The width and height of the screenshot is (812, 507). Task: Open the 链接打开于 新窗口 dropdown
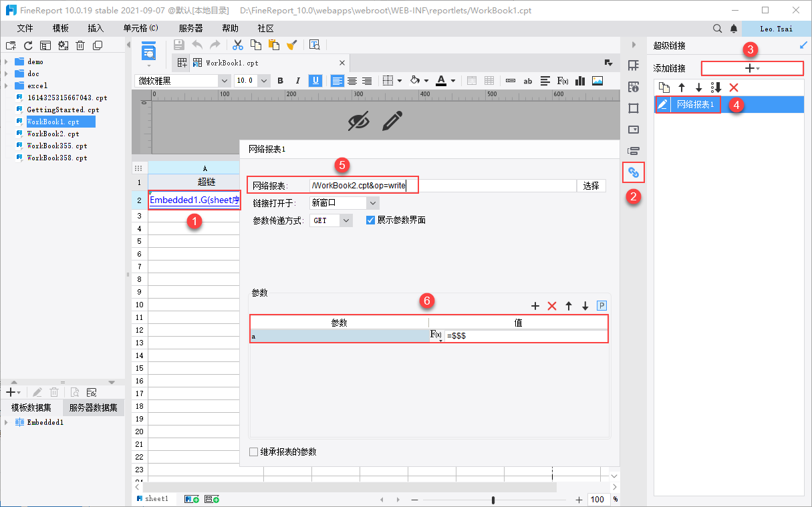coord(344,202)
